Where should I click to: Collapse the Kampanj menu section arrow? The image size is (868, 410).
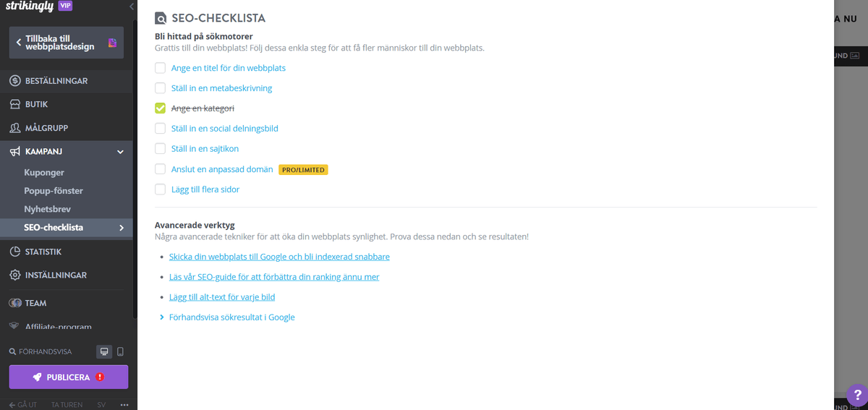click(x=121, y=152)
